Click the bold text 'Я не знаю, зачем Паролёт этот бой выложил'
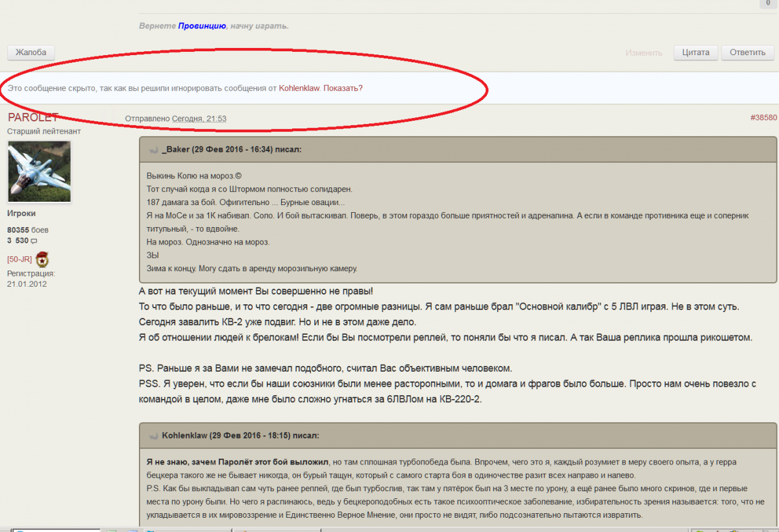Screen dimensions: 779x532 point(238,462)
